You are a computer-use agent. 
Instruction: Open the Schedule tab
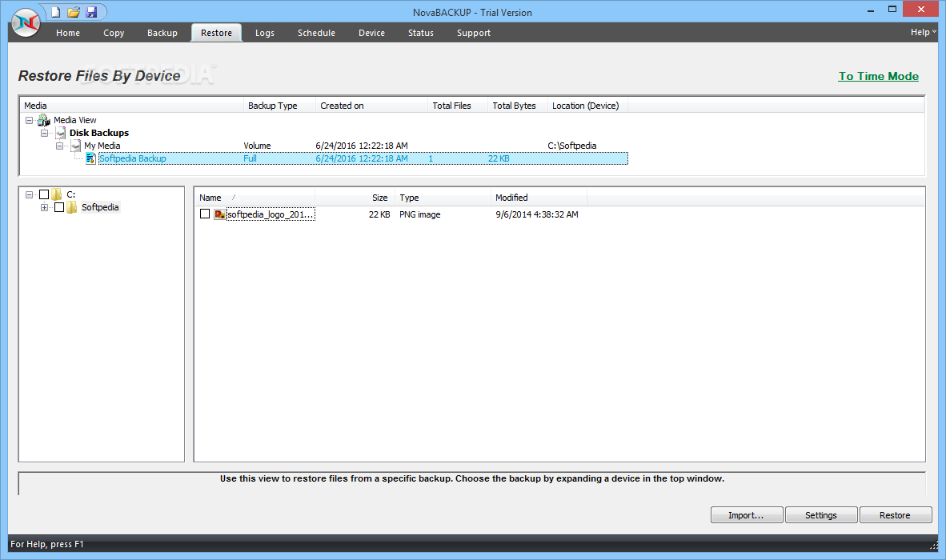pos(316,33)
